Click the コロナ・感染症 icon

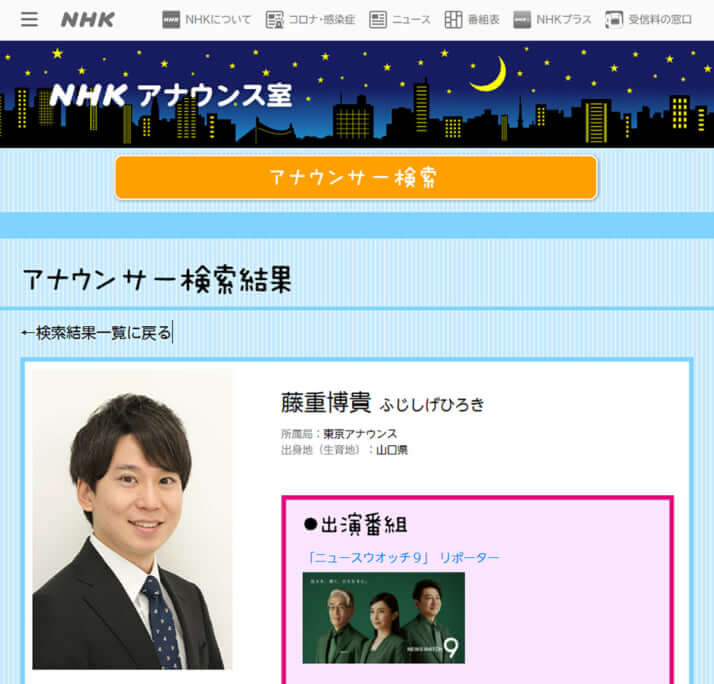click(x=274, y=20)
